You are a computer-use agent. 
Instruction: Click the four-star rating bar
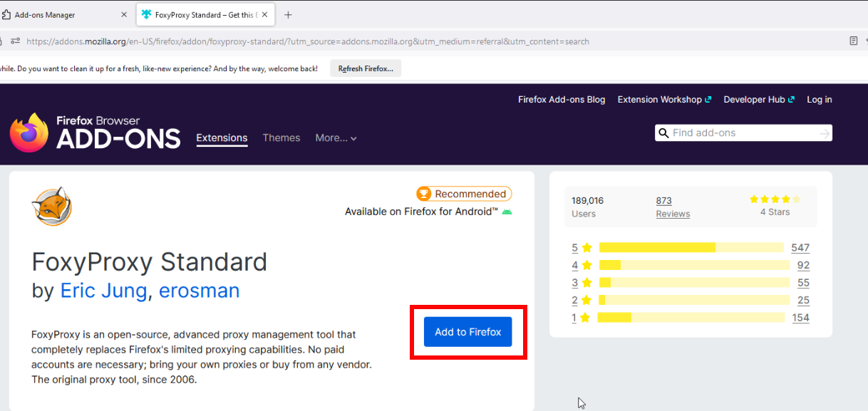pos(695,265)
